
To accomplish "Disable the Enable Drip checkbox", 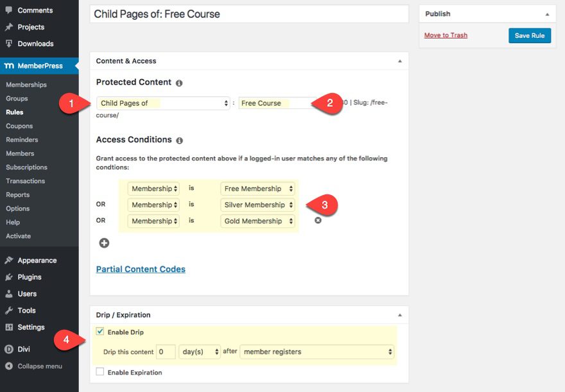I will [100, 332].
